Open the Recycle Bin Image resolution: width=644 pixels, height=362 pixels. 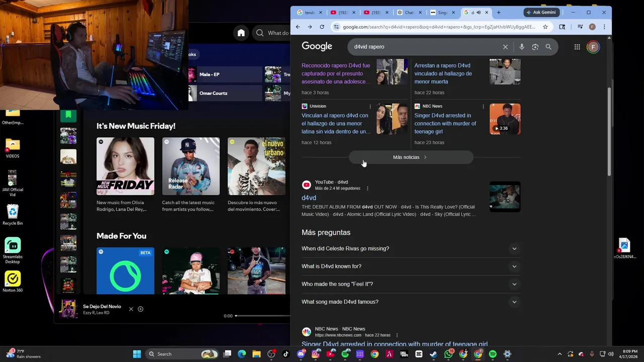[x=13, y=215]
